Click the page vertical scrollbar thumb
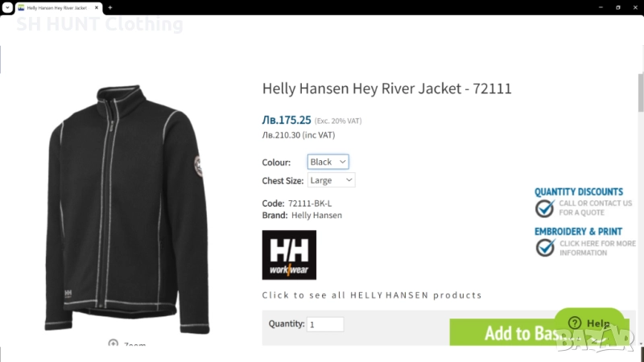Screen dimensions: 644x362 641,93
